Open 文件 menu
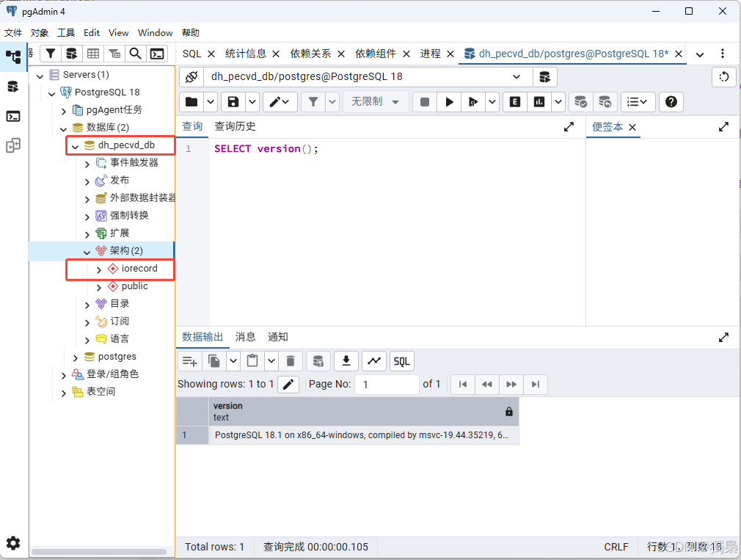Image resolution: width=741 pixels, height=560 pixels. pyautogui.click(x=13, y=32)
